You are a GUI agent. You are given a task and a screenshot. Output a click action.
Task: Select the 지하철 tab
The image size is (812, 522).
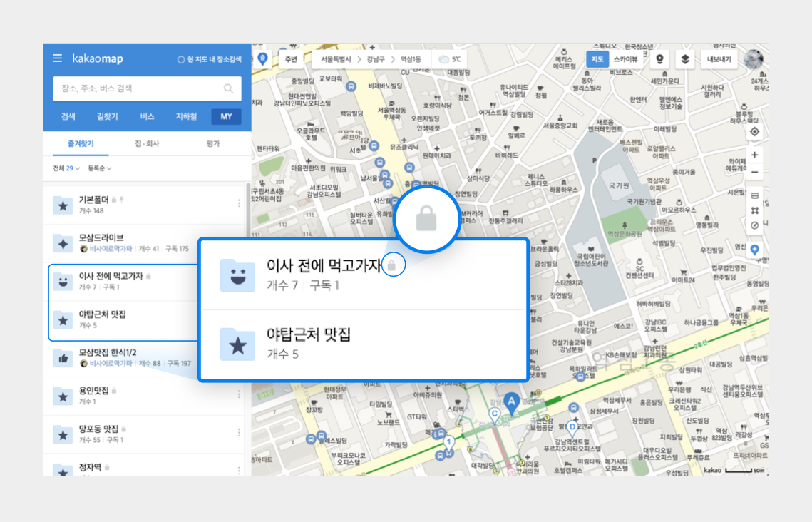[186, 116]
